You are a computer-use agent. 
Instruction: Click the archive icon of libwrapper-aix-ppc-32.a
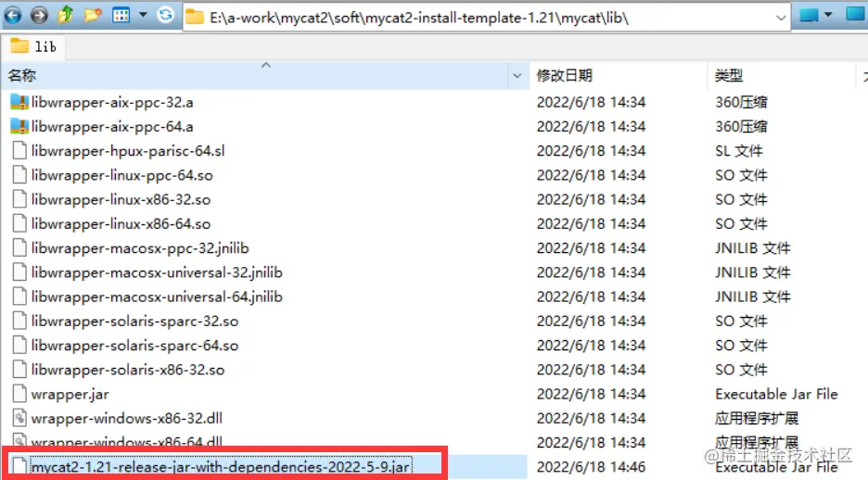[19, 102]
